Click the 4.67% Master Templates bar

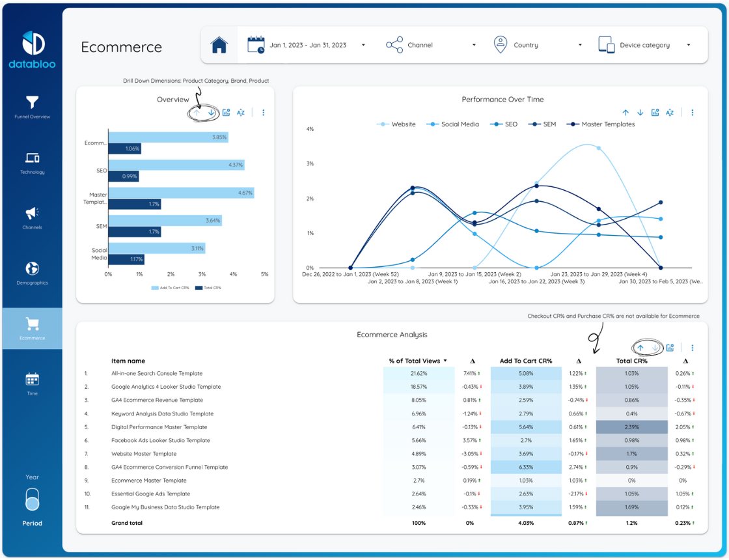[182, 193]
